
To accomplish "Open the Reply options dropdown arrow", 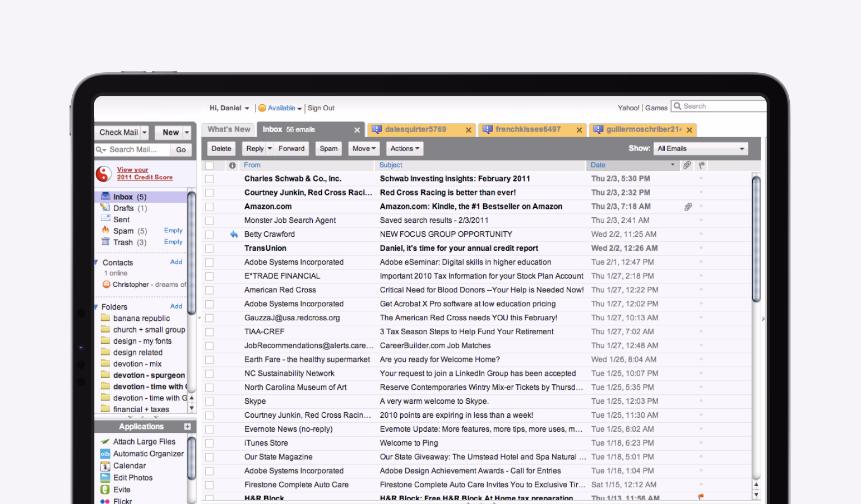I will coord(270,148).
